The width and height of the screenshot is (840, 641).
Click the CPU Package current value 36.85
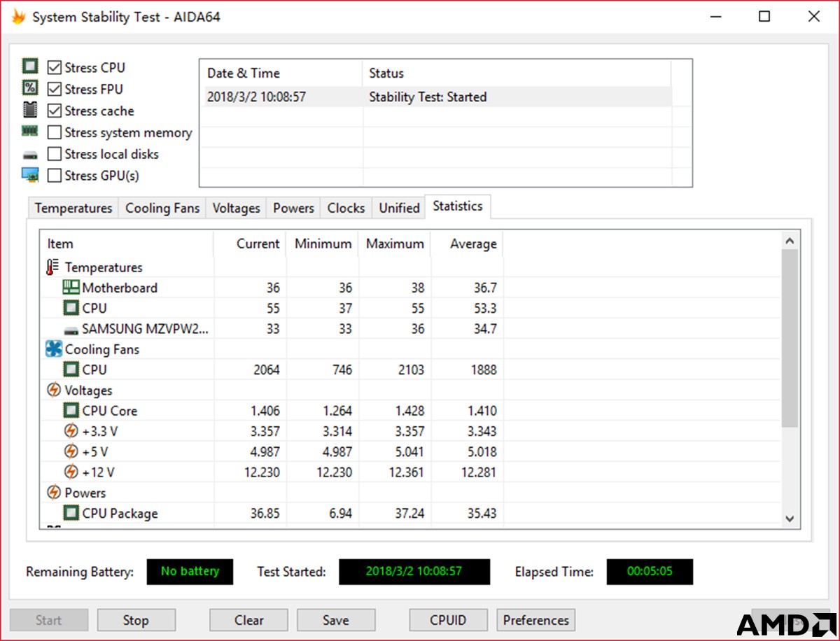point(265,514)
